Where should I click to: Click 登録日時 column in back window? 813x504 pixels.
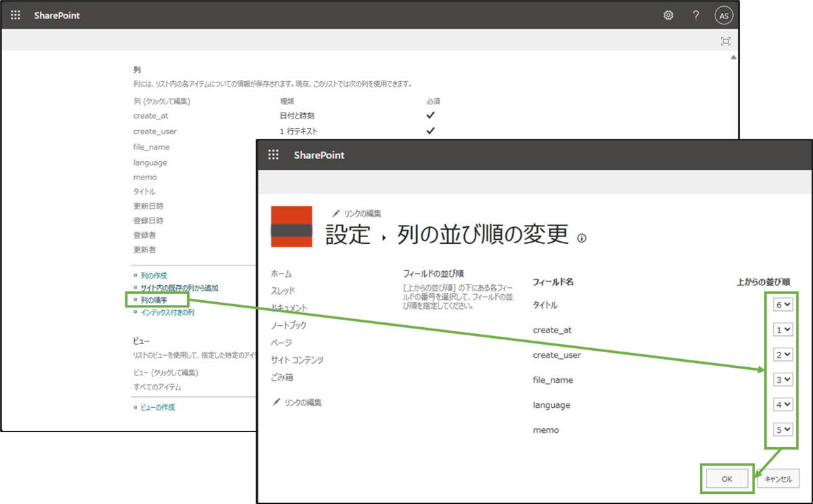(148, 220)
